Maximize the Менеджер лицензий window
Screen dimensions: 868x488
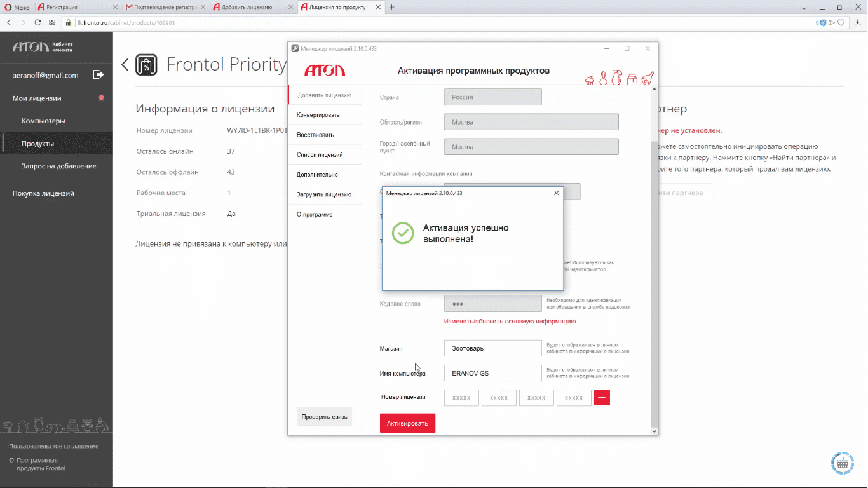pos(627,48)
